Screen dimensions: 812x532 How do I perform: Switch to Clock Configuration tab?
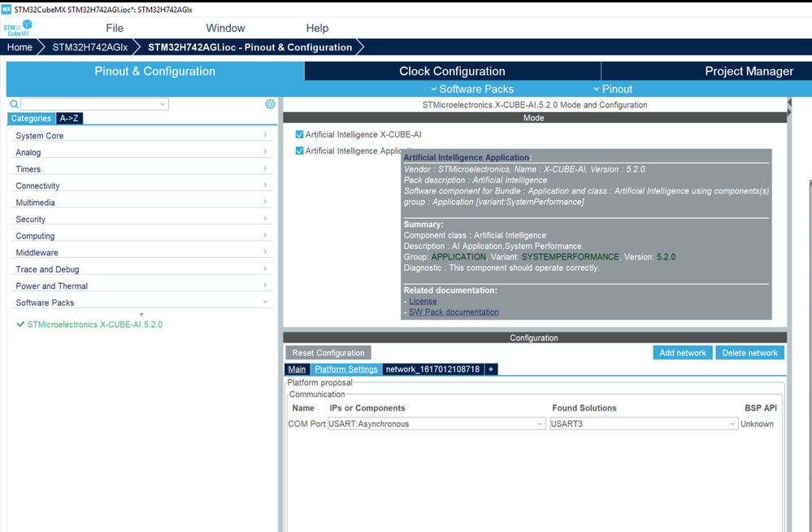coord(452,71)
